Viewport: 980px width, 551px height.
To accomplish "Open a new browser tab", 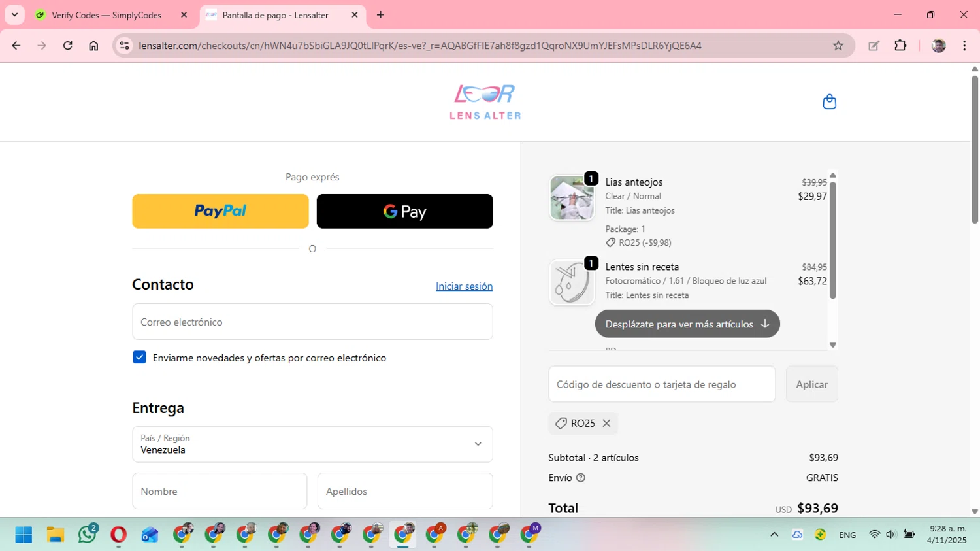I will pos(380,15).
